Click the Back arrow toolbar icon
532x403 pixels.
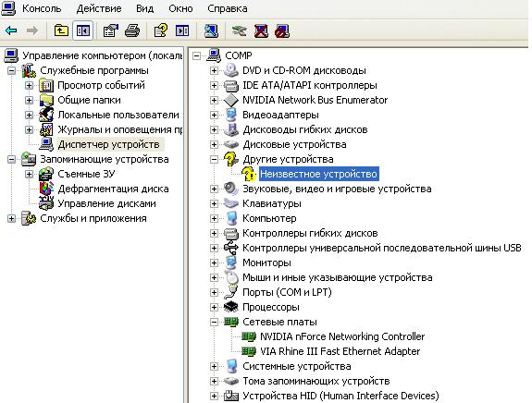click(11, 31)
